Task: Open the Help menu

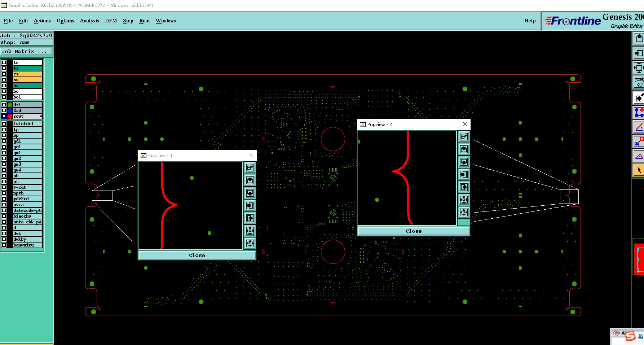Action: (530, 21)
